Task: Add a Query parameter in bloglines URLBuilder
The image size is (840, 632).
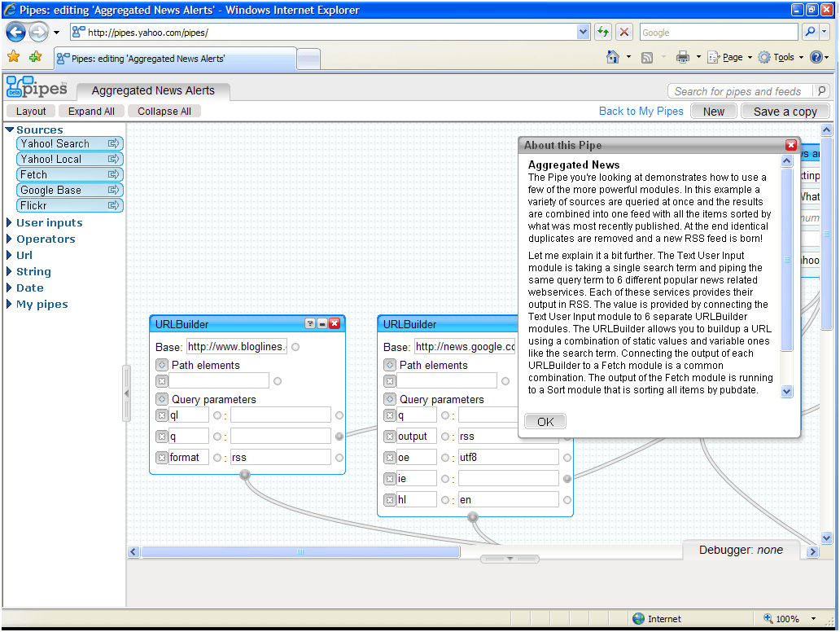Action: pos(162,399)
